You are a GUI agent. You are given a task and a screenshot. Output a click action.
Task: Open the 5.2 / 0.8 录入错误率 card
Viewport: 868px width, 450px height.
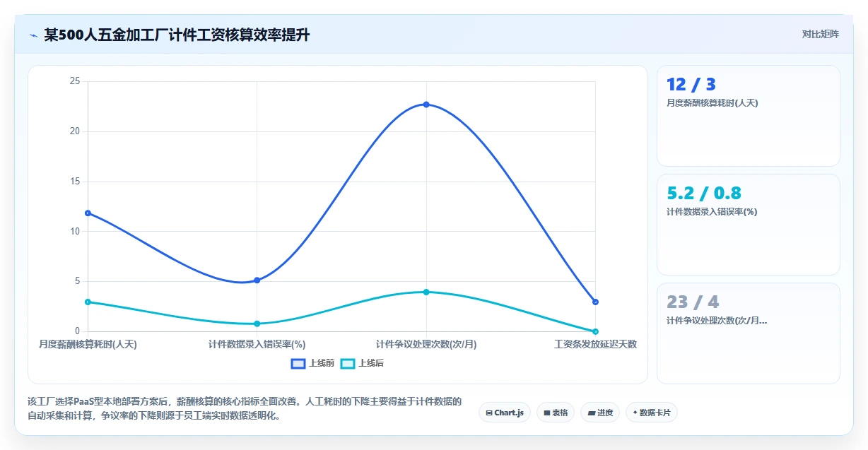pyautogui.click(x=749, y=225)
